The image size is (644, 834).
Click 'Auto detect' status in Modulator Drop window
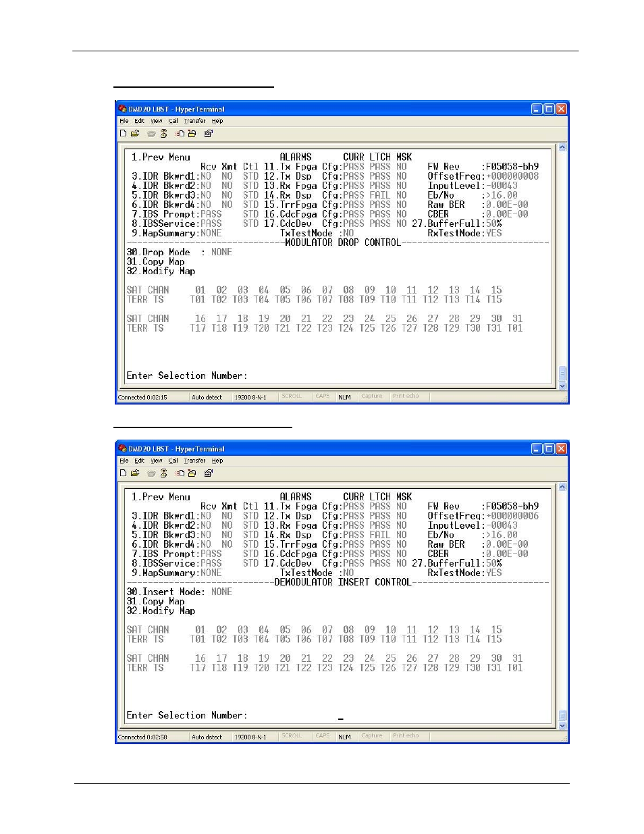click(x=207, y=397)
